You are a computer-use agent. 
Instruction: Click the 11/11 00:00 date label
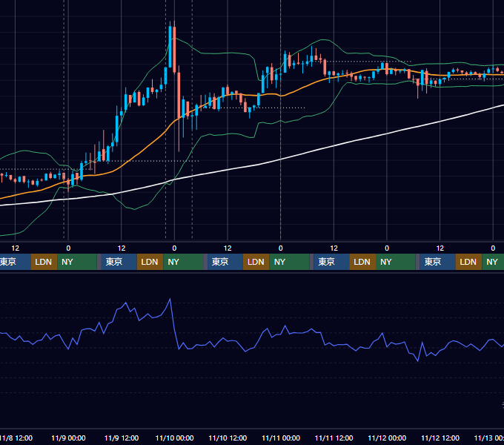pyautogui.click(x=281, y=438)
